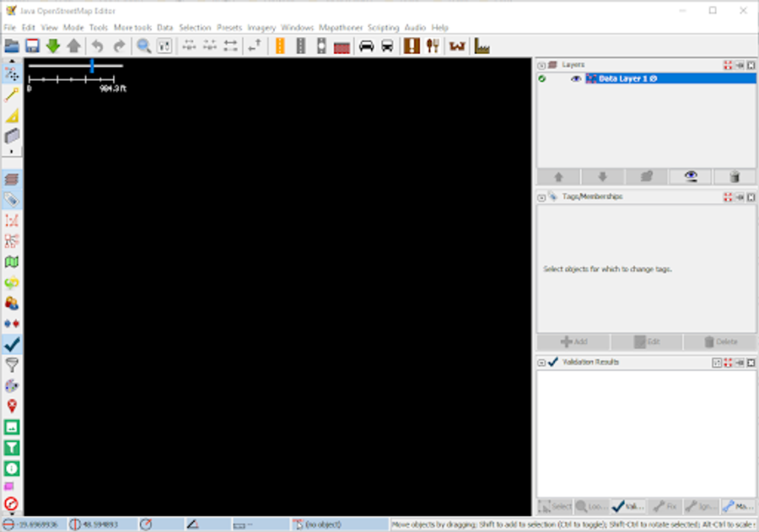Open the Mapathoner menu
759x532 pixels.
[341, 28]
